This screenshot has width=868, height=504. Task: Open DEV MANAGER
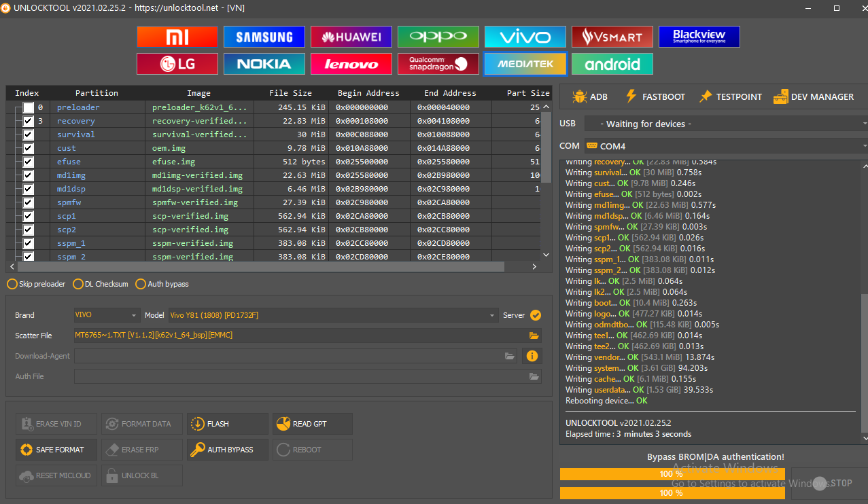tap(814, 96)
